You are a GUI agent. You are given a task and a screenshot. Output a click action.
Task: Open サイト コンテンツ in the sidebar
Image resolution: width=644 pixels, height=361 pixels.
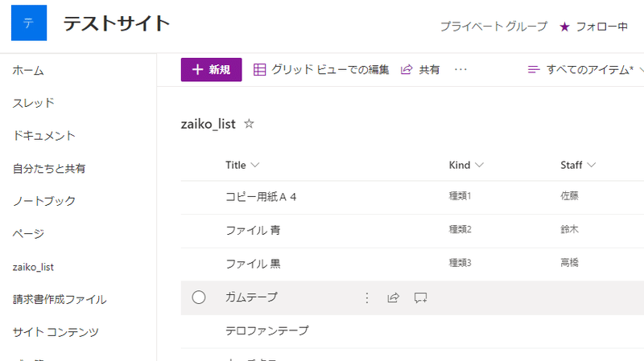pos(55,331)
